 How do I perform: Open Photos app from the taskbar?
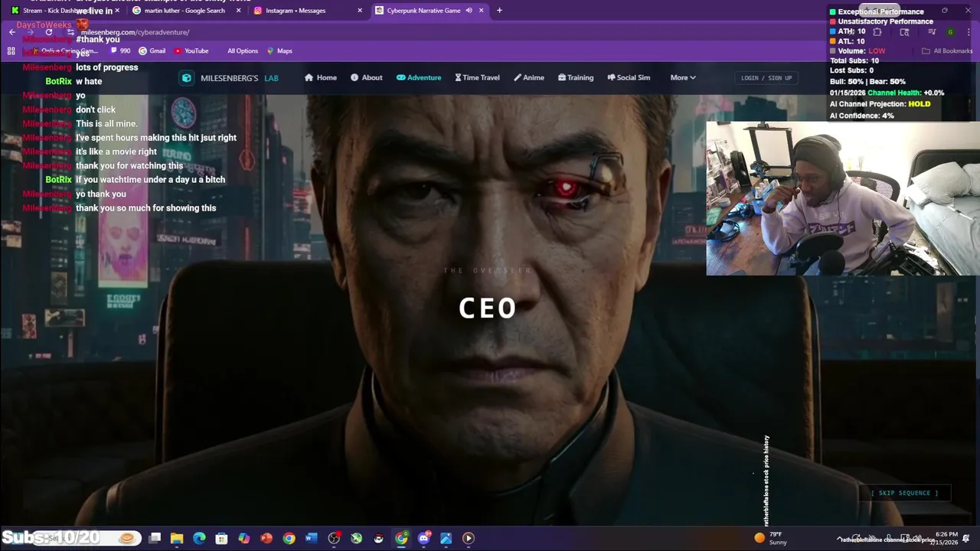[446, 538]
